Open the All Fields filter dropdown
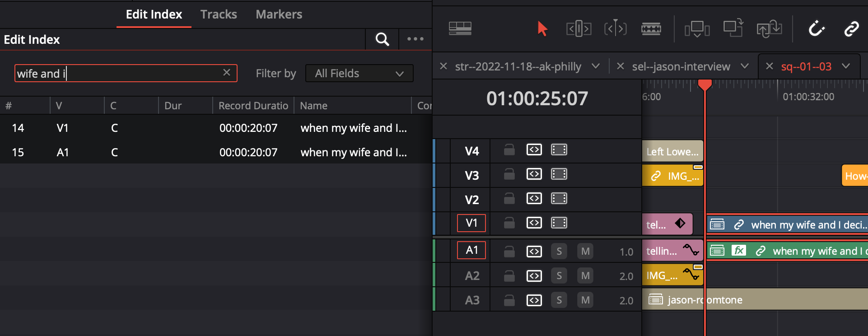 [359, 73]
